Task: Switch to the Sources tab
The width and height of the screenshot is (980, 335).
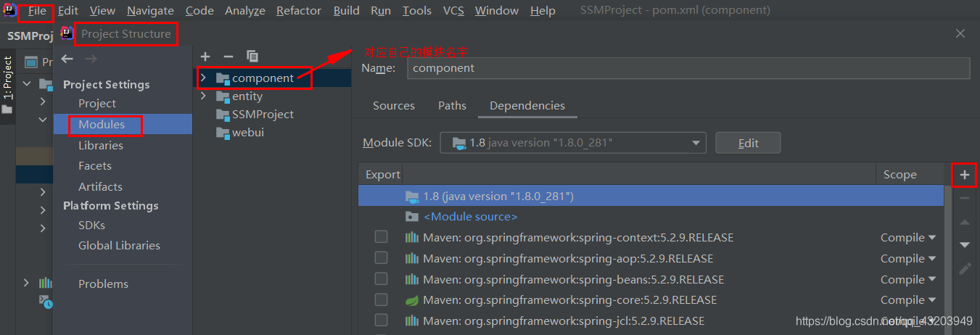Action: 394,106
